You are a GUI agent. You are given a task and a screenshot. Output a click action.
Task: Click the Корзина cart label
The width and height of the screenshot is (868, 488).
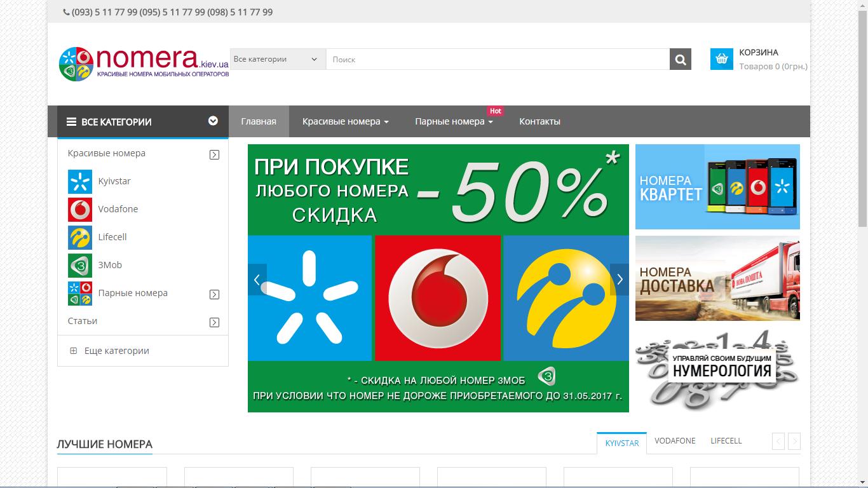759,53
